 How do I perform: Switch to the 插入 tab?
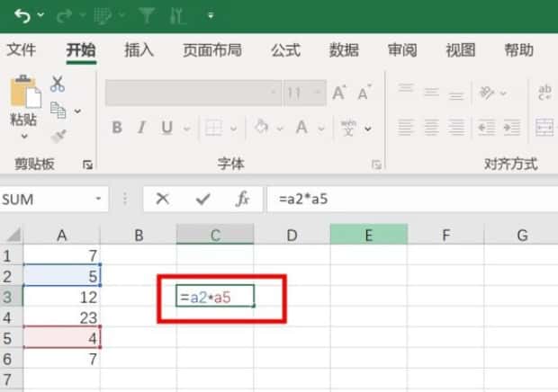point(139,50)
